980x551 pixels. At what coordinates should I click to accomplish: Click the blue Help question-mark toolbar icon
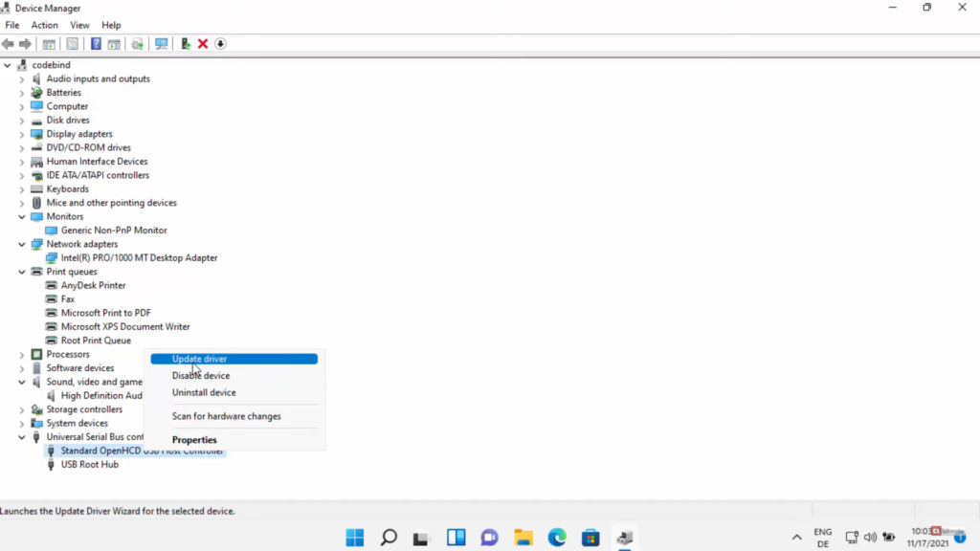[96, 44]
